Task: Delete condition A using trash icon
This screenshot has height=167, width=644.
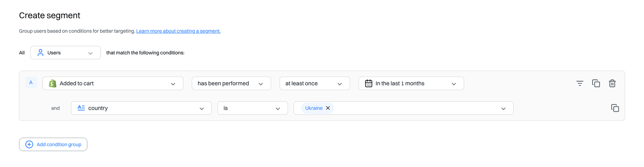Action: click(612, 83)
